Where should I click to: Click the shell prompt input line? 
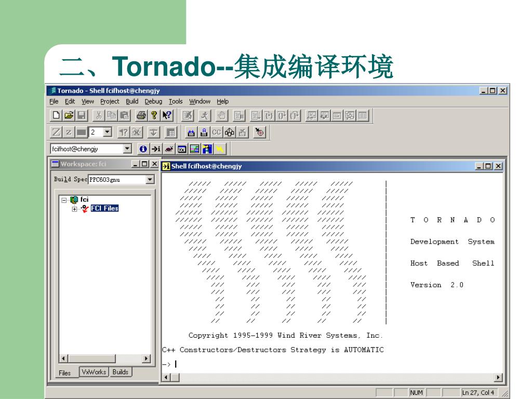tap(332, 364)
